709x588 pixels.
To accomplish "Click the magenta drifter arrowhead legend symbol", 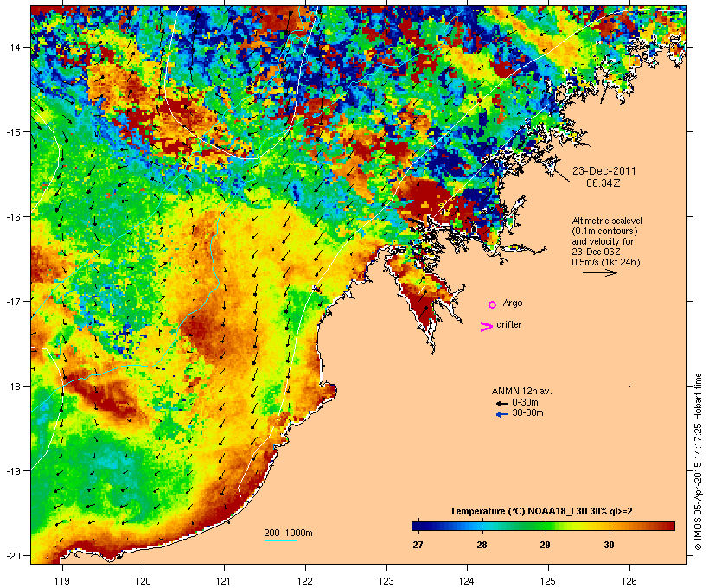I will (487, 327).
